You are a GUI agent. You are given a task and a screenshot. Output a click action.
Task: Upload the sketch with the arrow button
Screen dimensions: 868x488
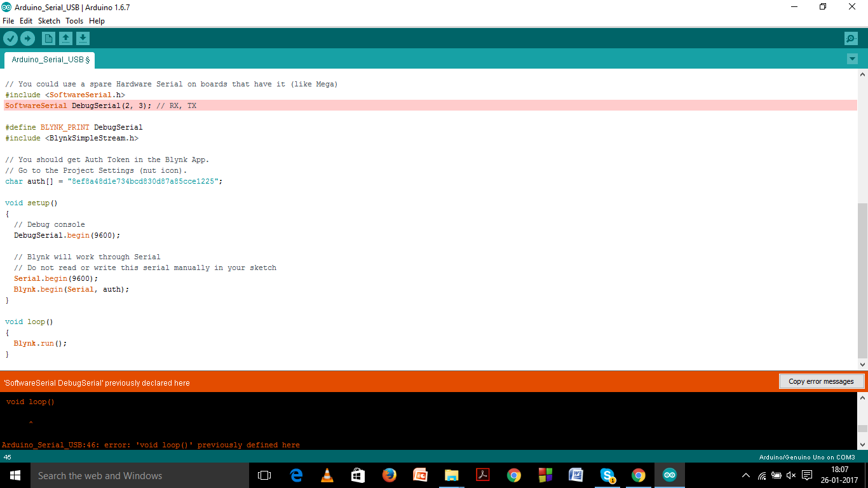click(x=27, y=39)
